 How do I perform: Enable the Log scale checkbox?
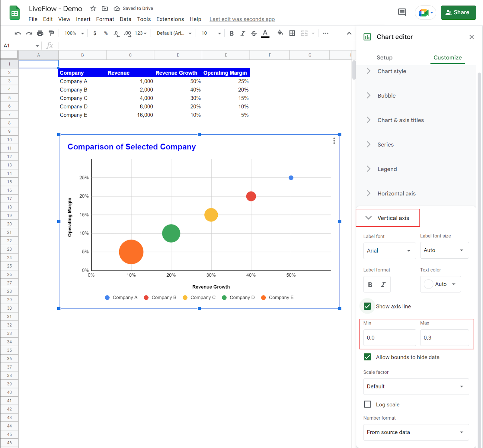pos(367,404)
